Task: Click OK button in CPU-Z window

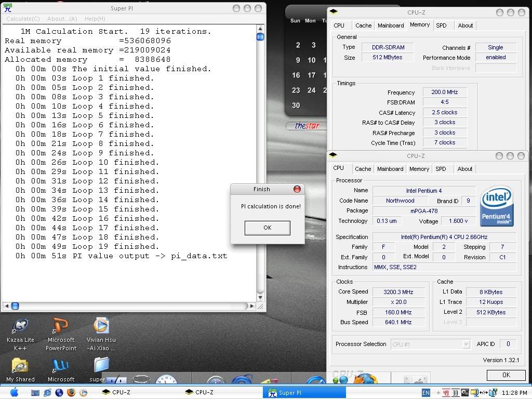Action: 506,375
